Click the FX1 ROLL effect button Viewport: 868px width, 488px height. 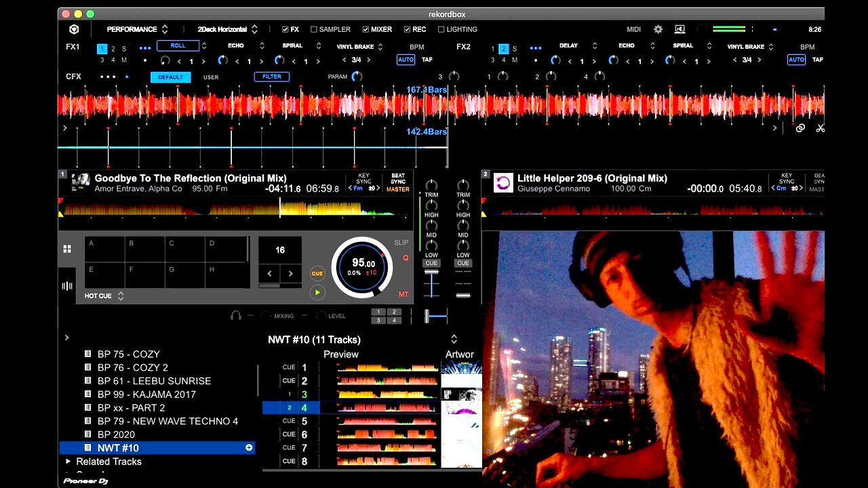[178, 45]
